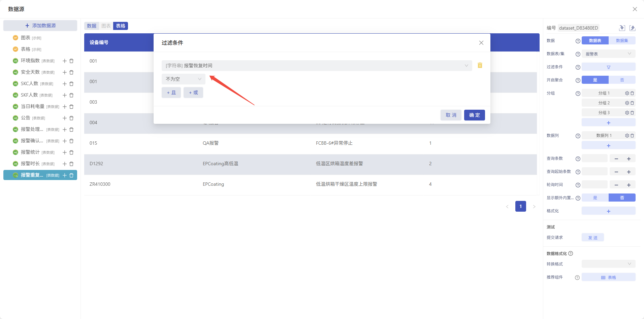Switch to the 数据 tab
Screen dimensions: 644x319
(92, 26)
